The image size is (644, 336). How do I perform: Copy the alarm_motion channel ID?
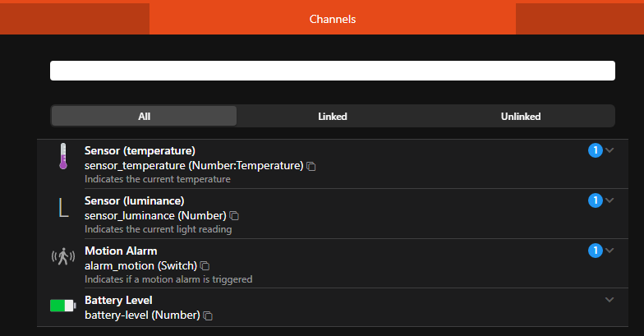205,266
